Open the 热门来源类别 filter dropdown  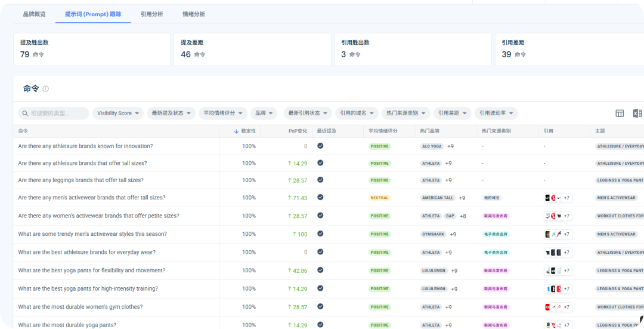(x=406, y=113)
